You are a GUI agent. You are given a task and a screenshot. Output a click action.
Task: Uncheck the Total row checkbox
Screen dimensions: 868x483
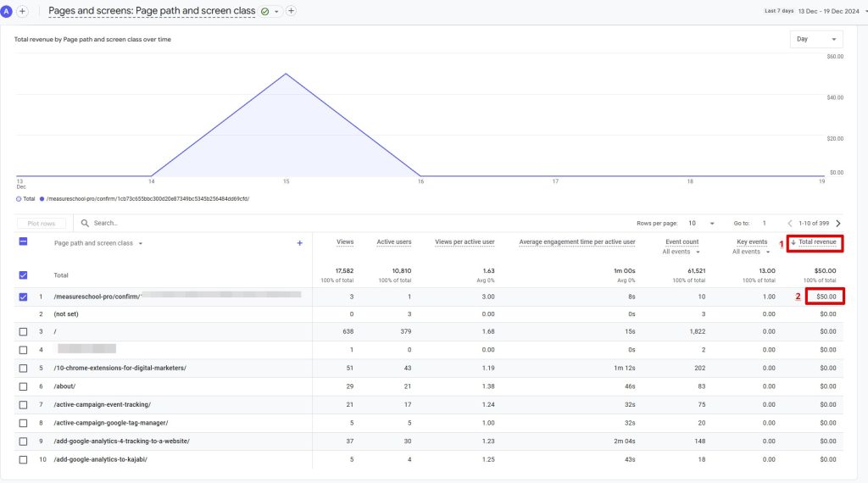coord(23,275)
